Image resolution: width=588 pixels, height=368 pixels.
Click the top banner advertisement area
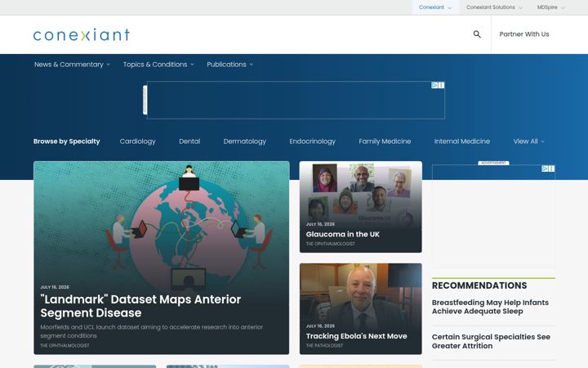point(296,101)
